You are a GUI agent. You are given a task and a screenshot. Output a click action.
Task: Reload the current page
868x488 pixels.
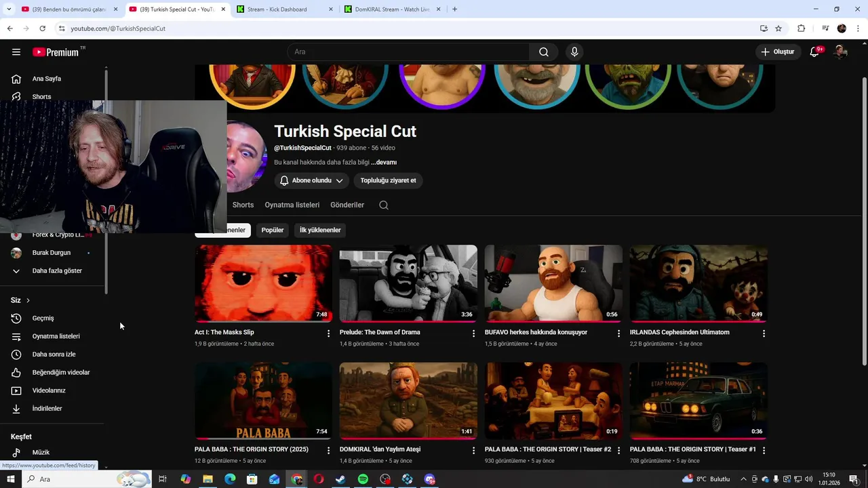42,28
